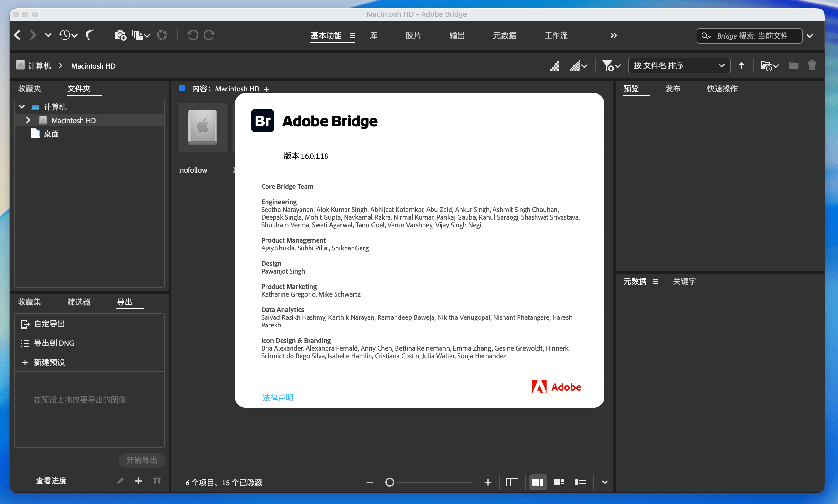Expand the Macintosh HD tree item
The height and width of the screenshot is (504, 838).
click(28, 120)
